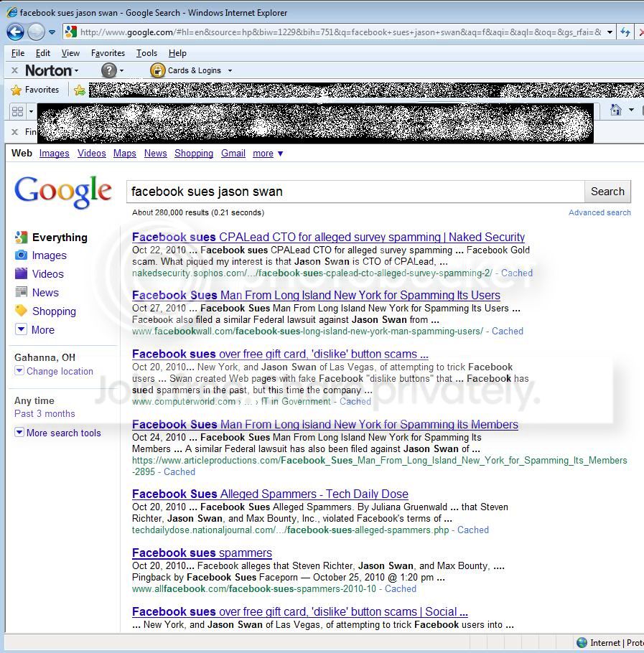
Task: Open 'Spamming Its Members' result link
Action: click(325, 424)
